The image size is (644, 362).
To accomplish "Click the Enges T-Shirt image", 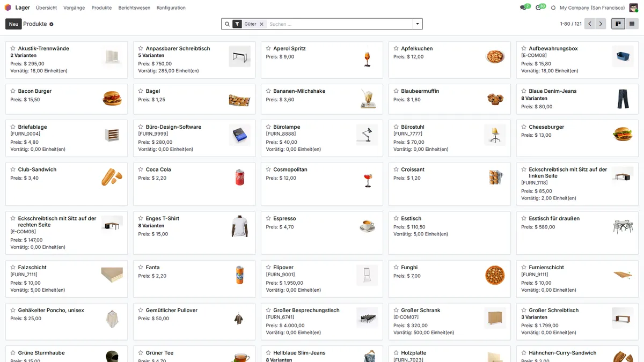I will 239,226.
